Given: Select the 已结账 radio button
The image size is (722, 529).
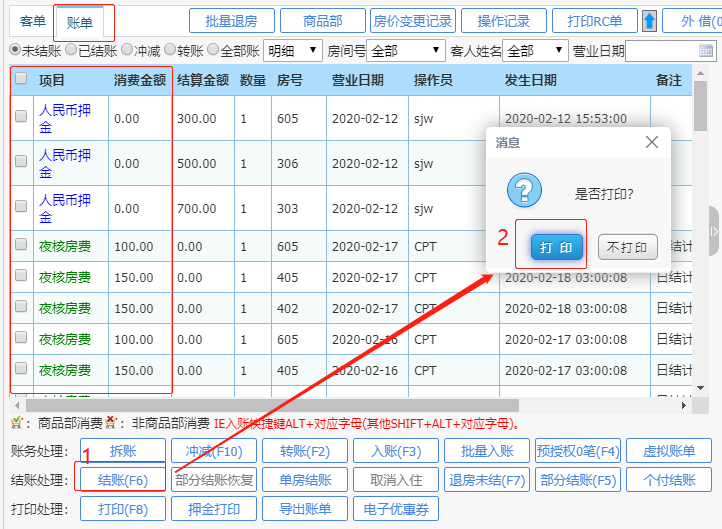Looking at the screenshot, I should 71,49.
